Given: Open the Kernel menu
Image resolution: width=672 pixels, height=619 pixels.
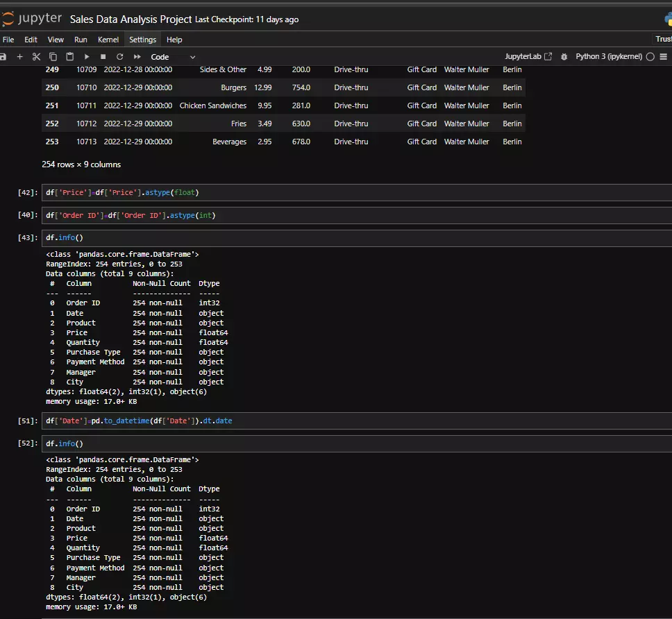Looking at the screenshot, I should click(x=108, y=40).
